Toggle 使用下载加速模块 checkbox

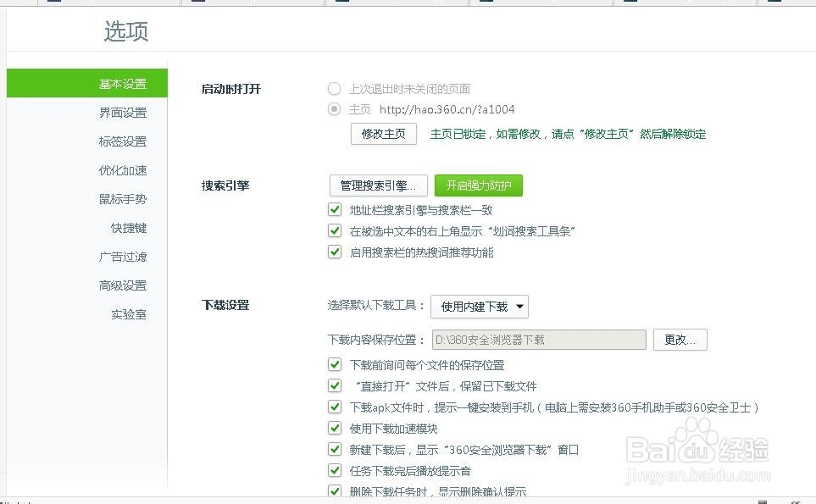point(335,428)
